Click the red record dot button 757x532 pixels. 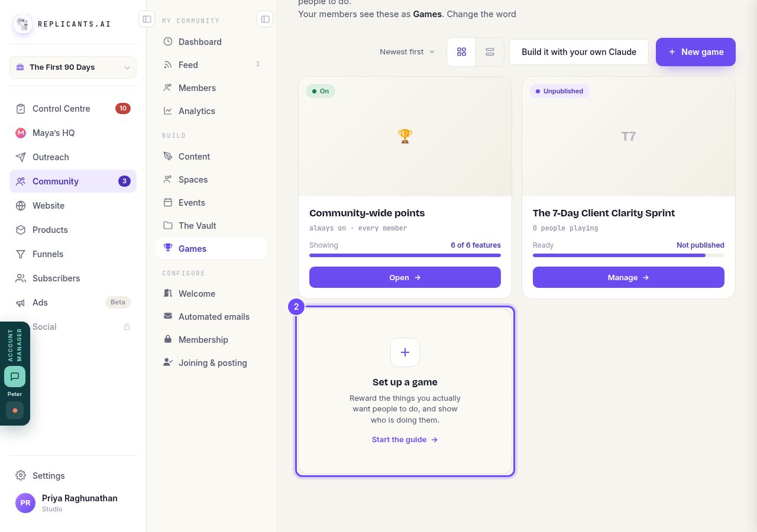coord(15,410)
